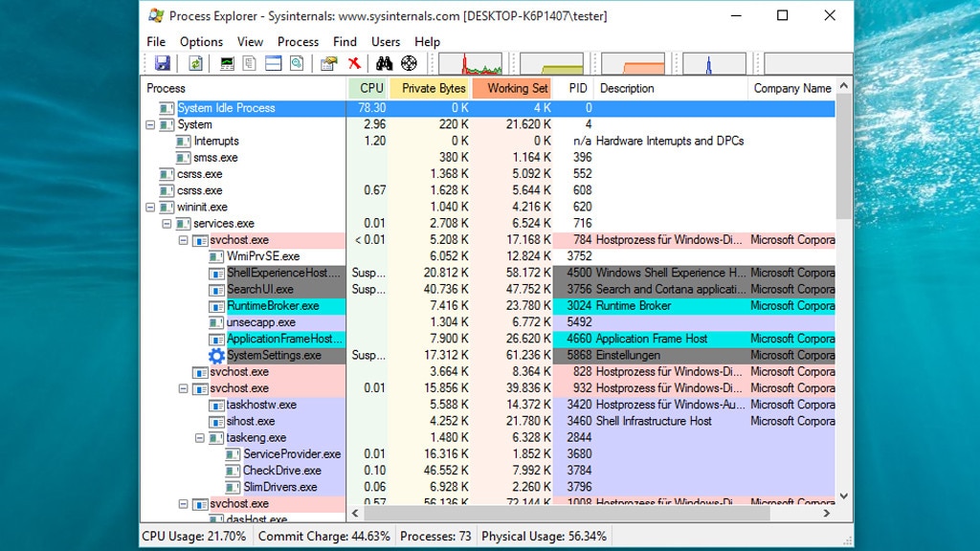Open the Users menu
This screenshot has height=551, width=980.
386,41
